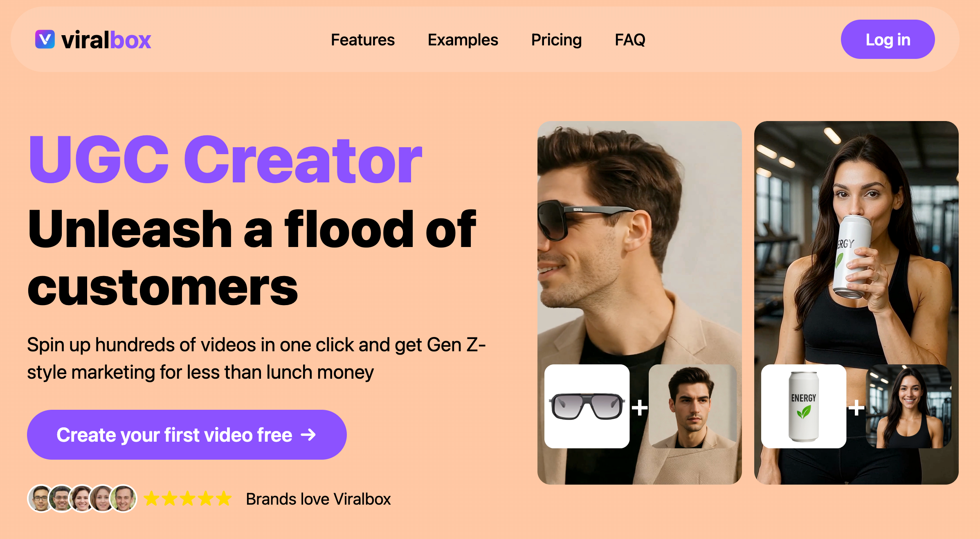Click the first reviewer avatar with glasses
Image resolution: width=980 pixels, height=539 pixels.
click(x=41, y=499)
